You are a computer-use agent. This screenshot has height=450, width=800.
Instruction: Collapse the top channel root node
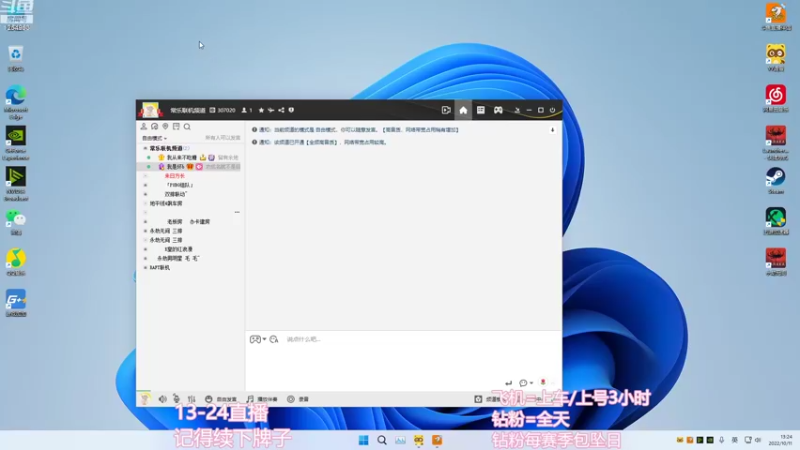(145, 148)
